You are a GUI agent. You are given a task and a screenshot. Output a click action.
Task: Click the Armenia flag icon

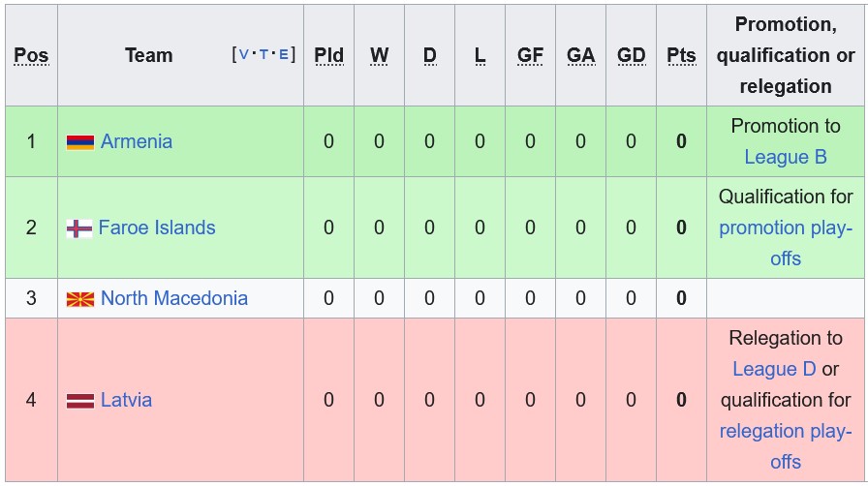pos(79,142)
